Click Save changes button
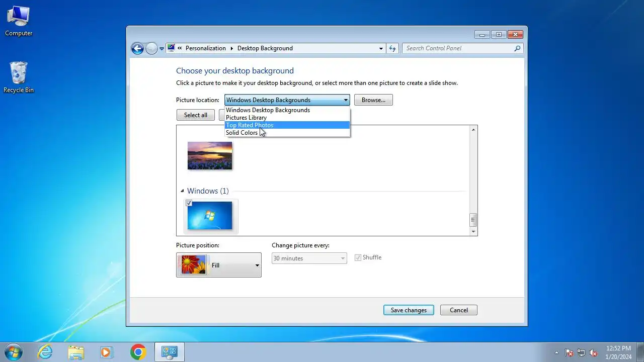This screenshot has width=644, height=362. click(x=409, y=310)
